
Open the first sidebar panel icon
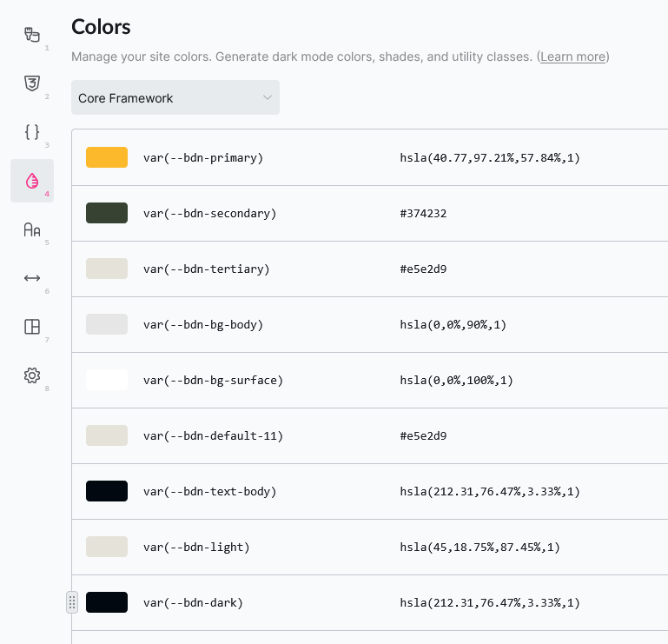32,36
